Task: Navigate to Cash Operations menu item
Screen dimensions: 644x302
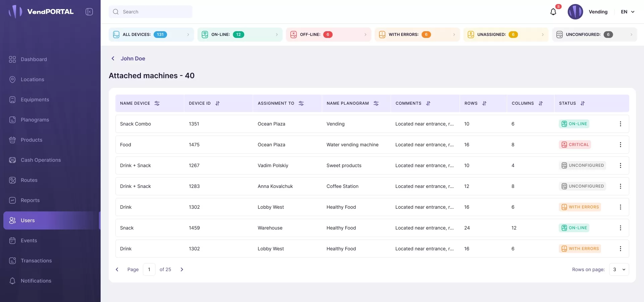Action: pos(41,160)
